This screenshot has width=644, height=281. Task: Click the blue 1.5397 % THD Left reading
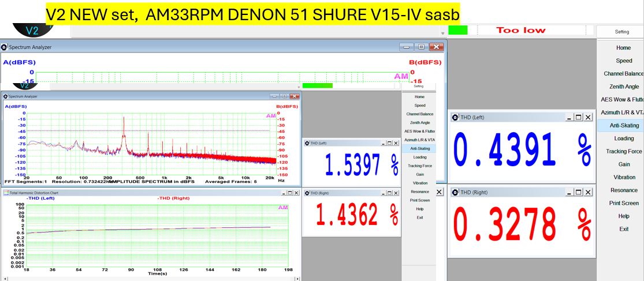pyautogui.click(x=362, y=164)
